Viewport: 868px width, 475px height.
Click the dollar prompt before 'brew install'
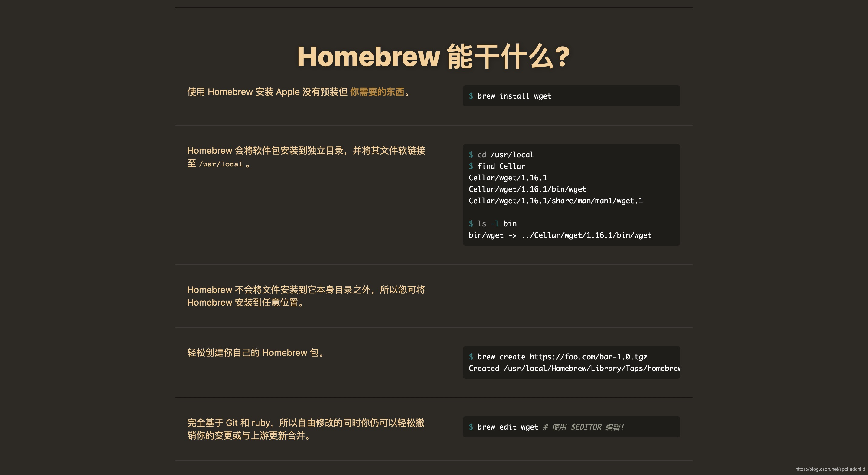[471, 96]
